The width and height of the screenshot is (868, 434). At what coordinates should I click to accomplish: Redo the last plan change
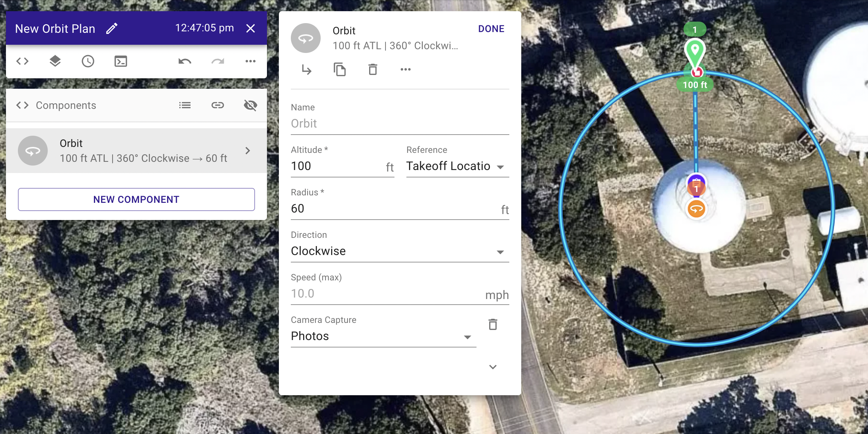tap(218, 61)
